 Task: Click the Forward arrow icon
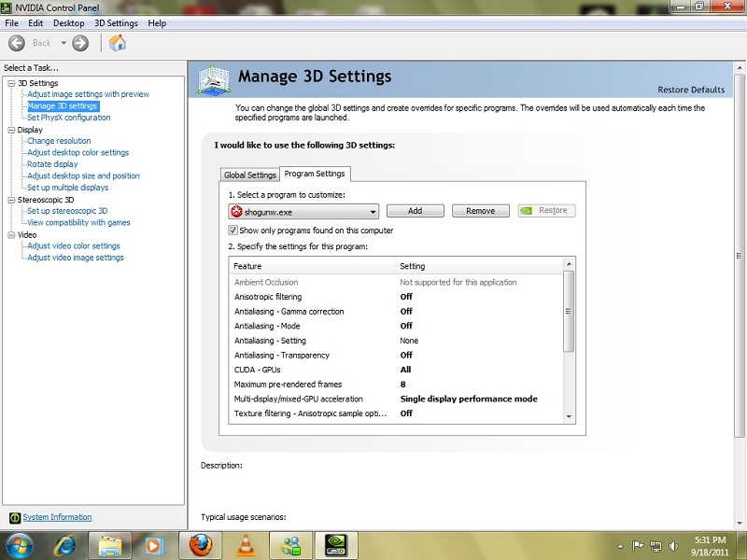[80, 43]
